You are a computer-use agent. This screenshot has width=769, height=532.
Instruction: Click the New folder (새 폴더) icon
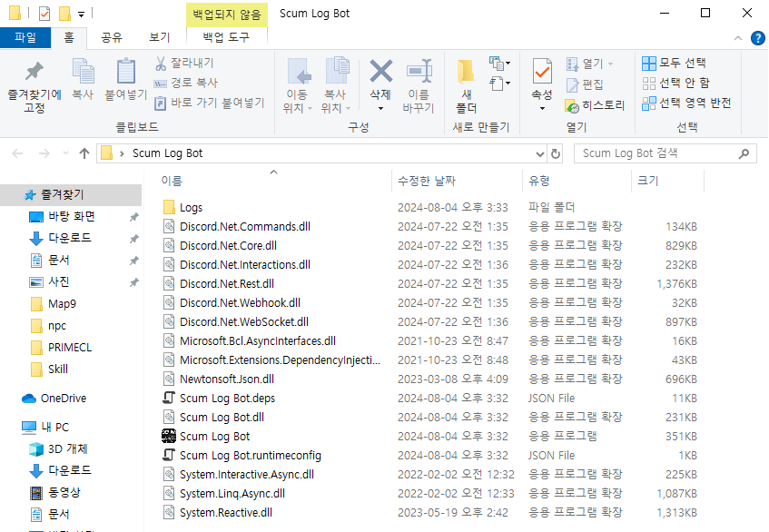466,72
